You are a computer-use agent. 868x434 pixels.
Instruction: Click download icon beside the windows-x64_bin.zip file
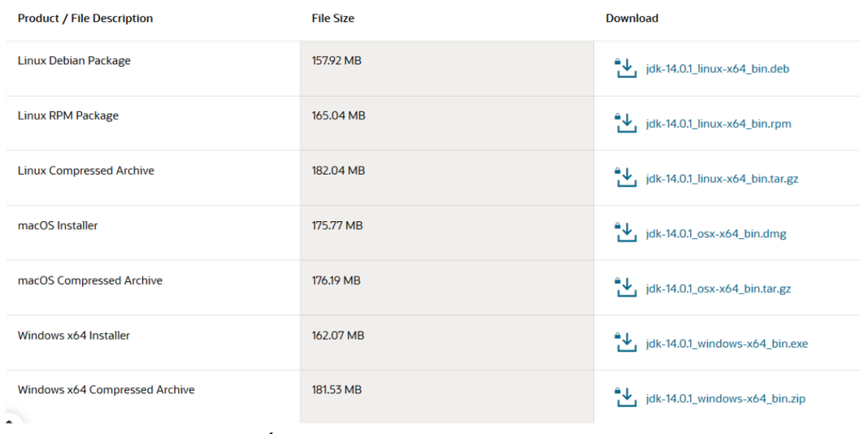click(625, 398)
